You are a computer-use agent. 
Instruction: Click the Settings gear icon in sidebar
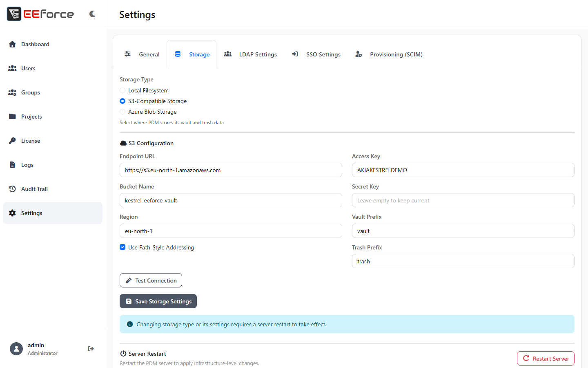pos(12,213)
